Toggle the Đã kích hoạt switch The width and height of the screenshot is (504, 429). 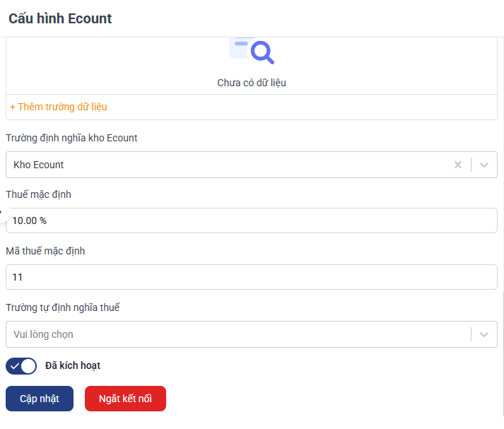(21, 366)
